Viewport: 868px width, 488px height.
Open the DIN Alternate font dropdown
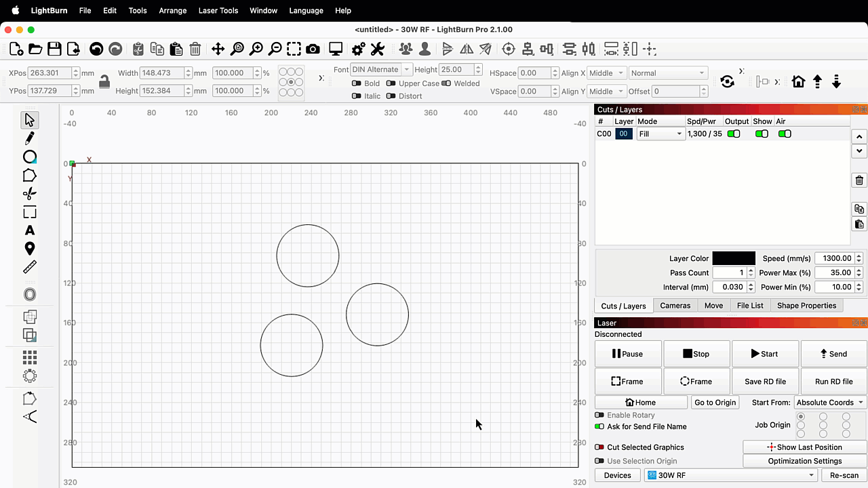[380, 69]
